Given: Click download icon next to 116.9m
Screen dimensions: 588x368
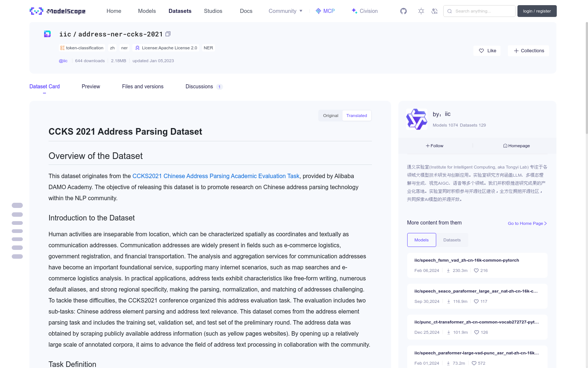Looking at the screenshot, I should (449, 301).
